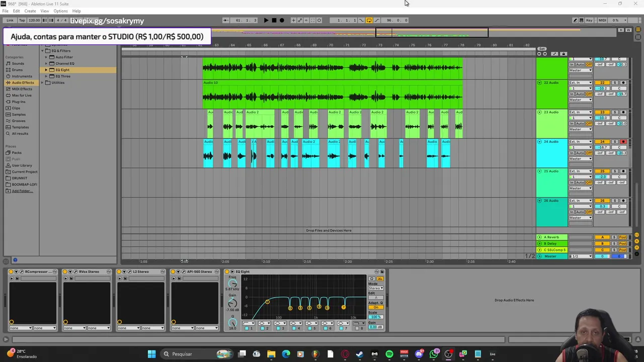
Task: Disable EQ Eight band 1 activator
Action: 248,328
